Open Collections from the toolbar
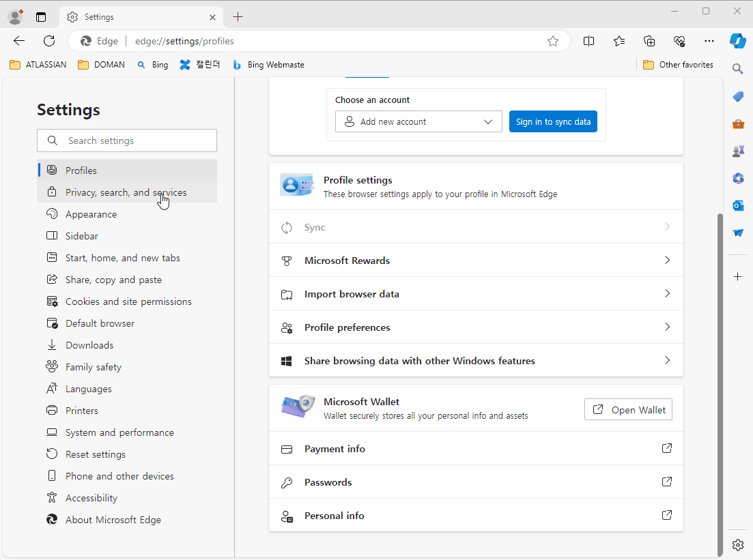 [x=649, y=41]
